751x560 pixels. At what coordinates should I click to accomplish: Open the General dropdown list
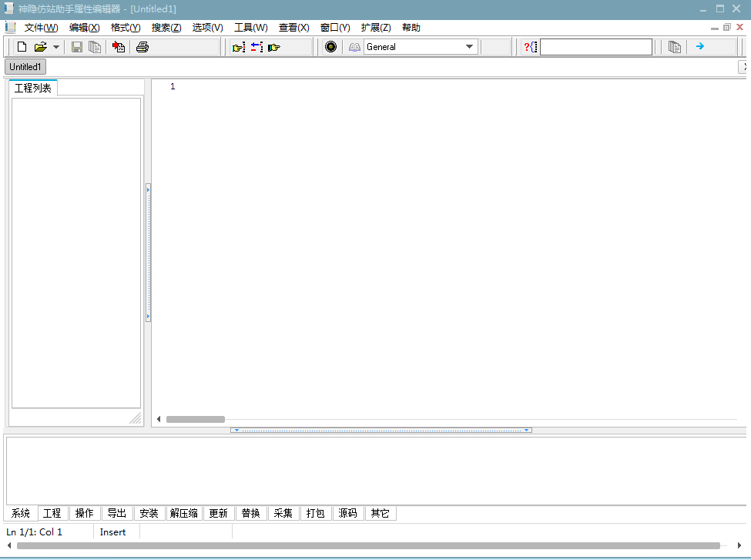(469, 47)
